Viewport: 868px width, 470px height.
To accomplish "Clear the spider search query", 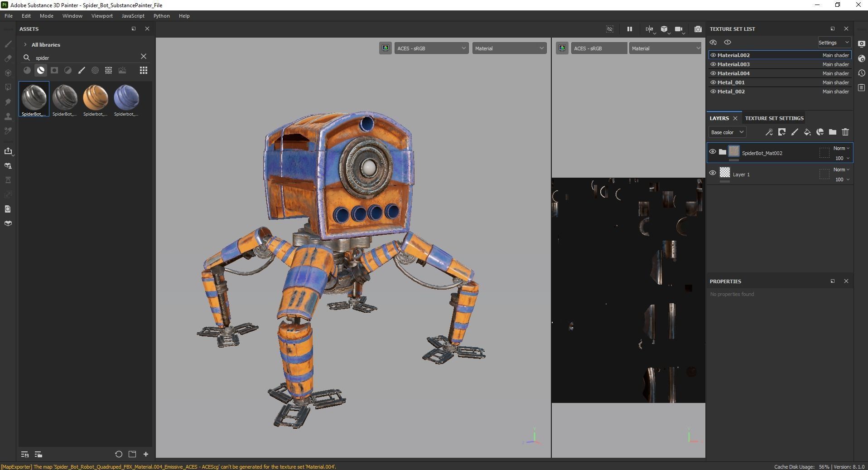I will point(144,57).
